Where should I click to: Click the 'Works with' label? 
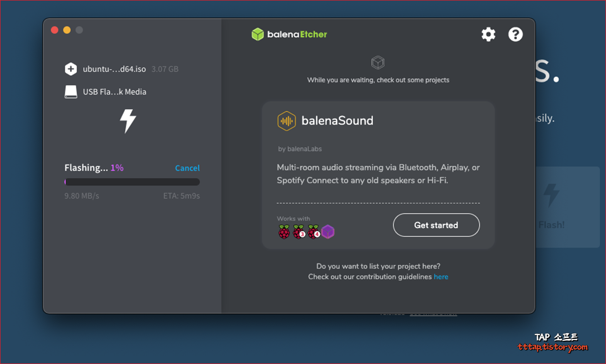pyautogui.click(x=294, y=219)
